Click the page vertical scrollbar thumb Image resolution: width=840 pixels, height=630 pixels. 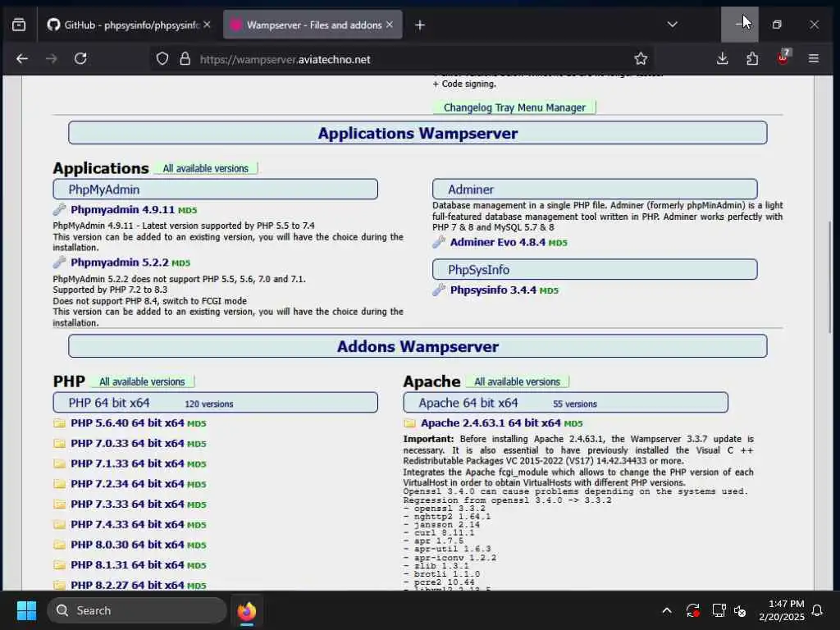(x=830, y=277)
